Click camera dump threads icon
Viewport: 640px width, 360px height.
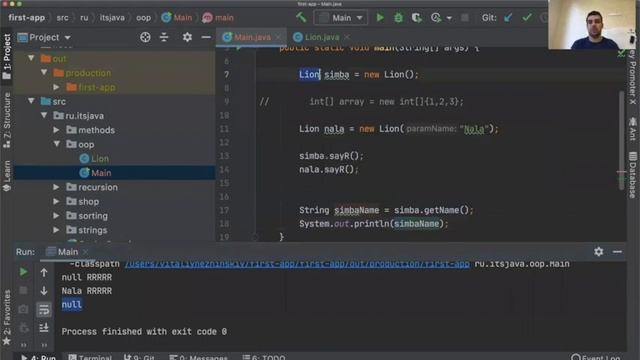click(x=24, y=309)
